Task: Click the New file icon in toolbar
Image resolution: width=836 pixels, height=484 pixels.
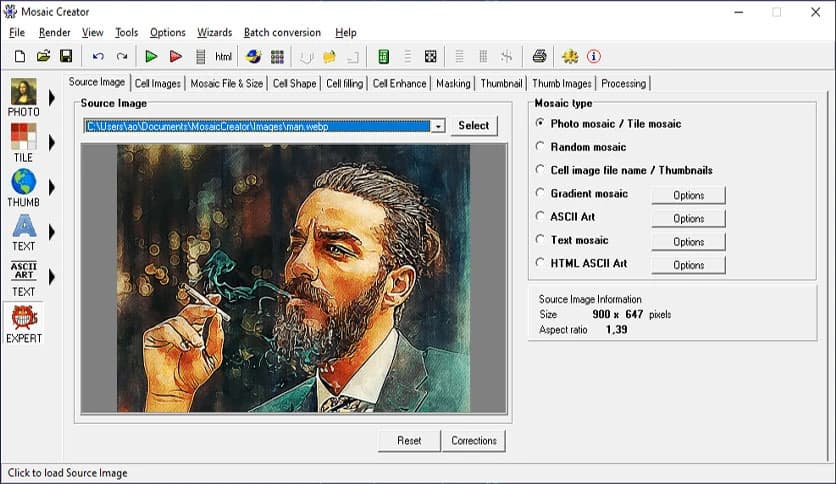Action: pos(20,56)
